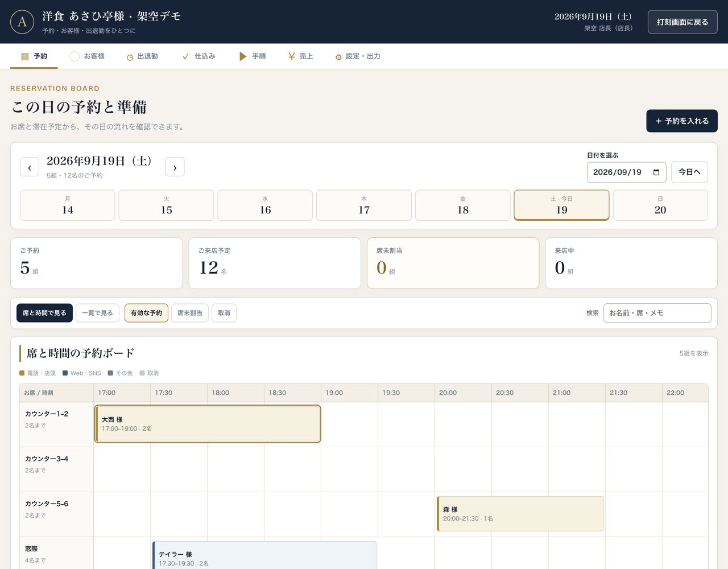This screenshot has width=728, height=569.
Task: Toggle the 有効な予約 filter
Action: (146, 313)
